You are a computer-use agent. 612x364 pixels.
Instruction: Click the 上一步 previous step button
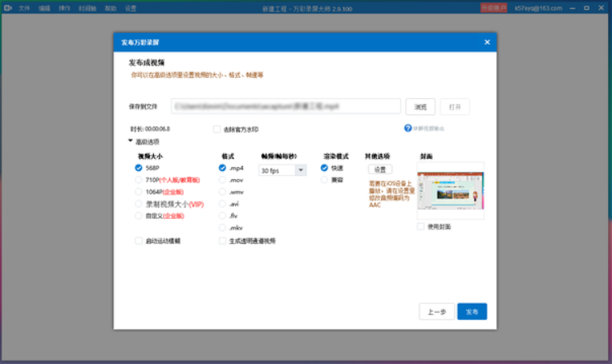coord(437,311)
